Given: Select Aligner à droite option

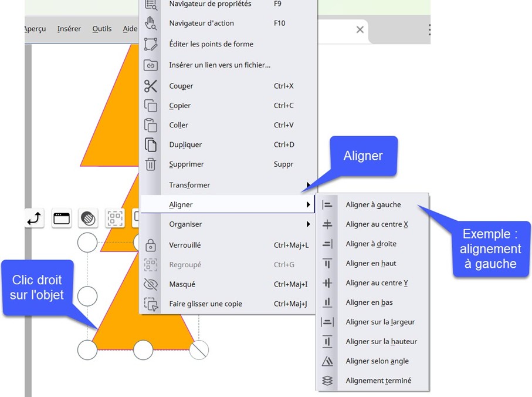Looking at the screenshot, I should (x=372, y=244).
